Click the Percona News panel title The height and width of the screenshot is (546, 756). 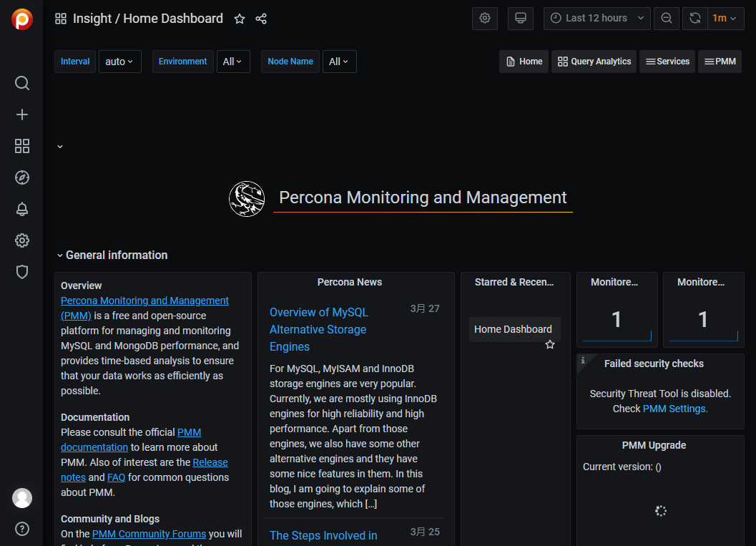tap(350, 282)
